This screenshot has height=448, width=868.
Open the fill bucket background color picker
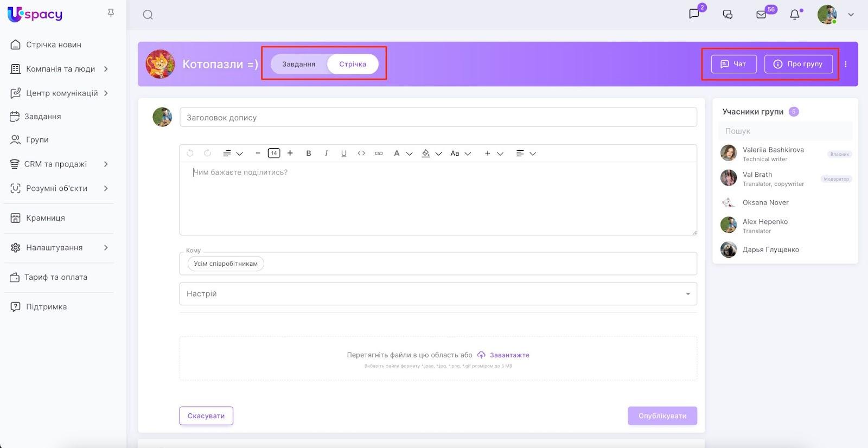[x=432, y=153]
